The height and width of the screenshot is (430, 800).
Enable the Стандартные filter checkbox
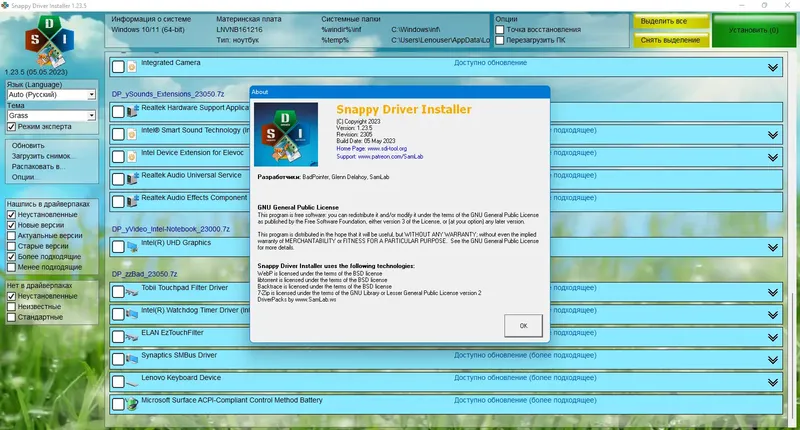tap(11, 317)
